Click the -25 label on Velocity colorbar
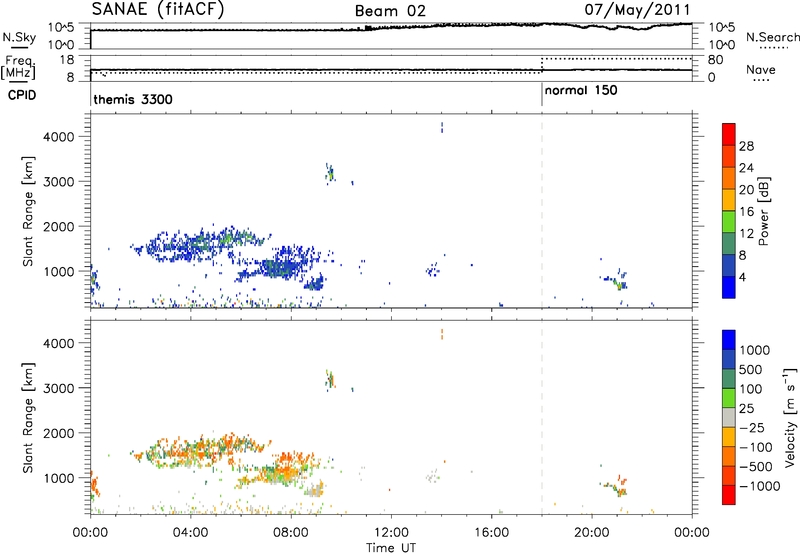Viewport: 800px width, 554px height. [x=752, y=427]
